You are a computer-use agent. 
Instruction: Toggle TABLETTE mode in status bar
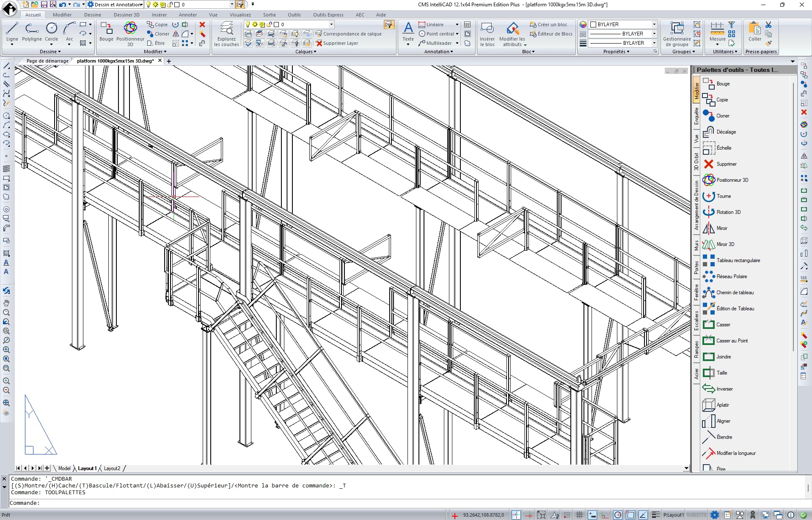[696, 515]
